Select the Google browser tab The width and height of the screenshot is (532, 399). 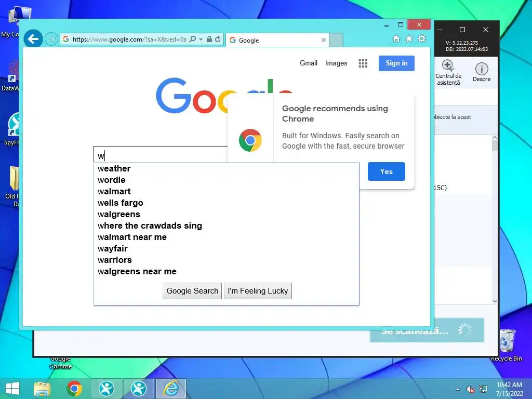tap(277, 40)
